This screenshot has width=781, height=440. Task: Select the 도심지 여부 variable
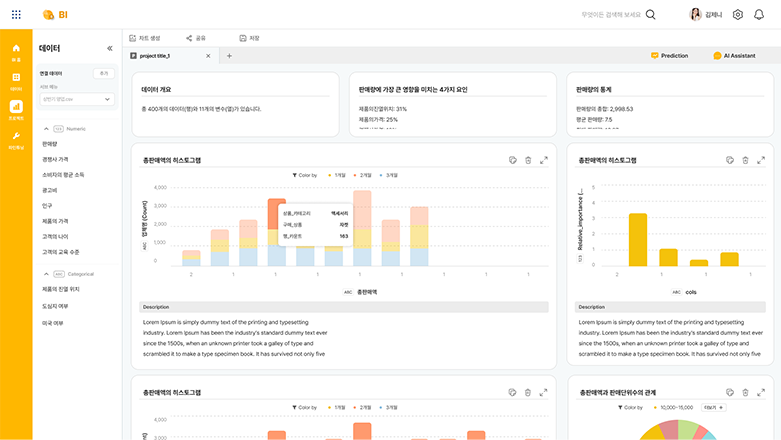55,306
